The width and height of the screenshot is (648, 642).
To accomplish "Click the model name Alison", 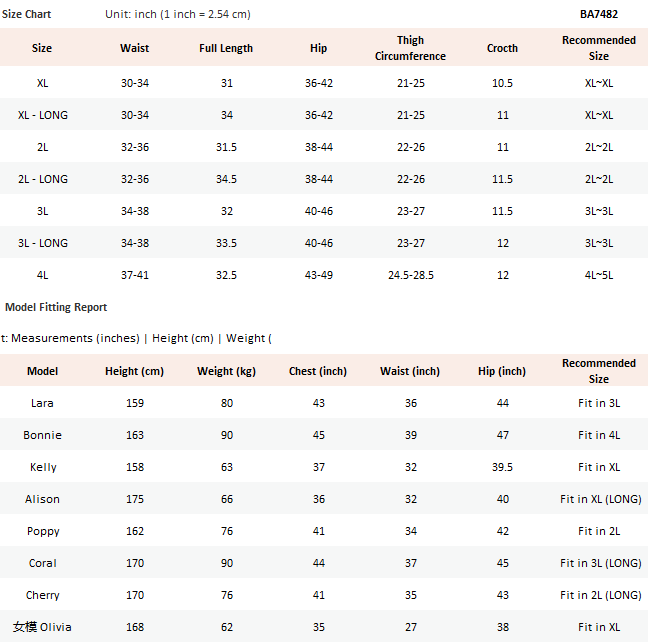I will [42, 499].
